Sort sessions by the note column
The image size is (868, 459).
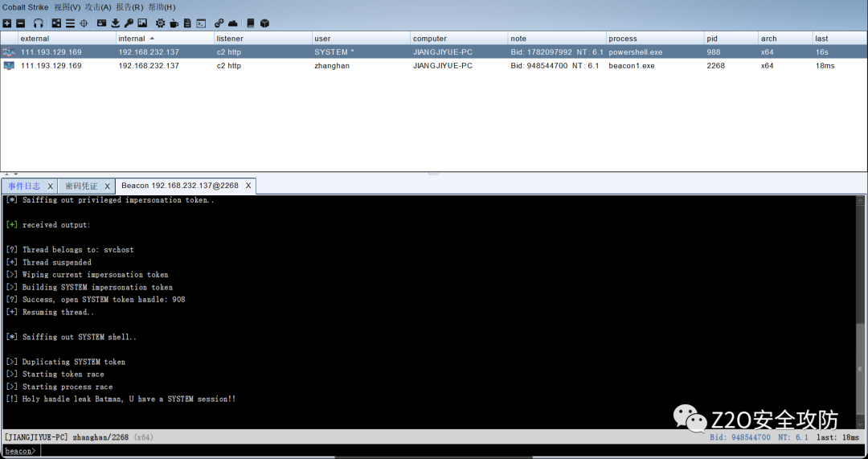(x=556, y=39)
